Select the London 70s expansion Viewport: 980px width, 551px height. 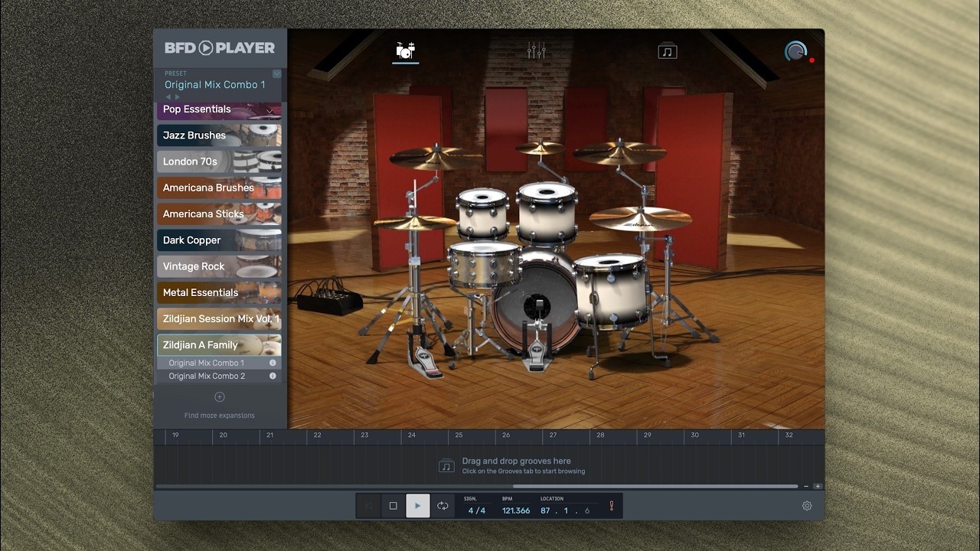pyautogui.click(x=219, y=161)
